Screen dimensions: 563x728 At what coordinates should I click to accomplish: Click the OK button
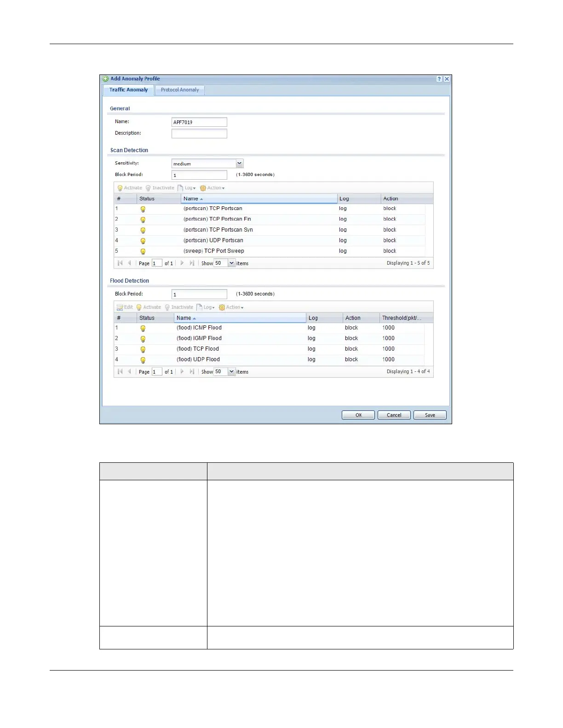tap(358, 415)
